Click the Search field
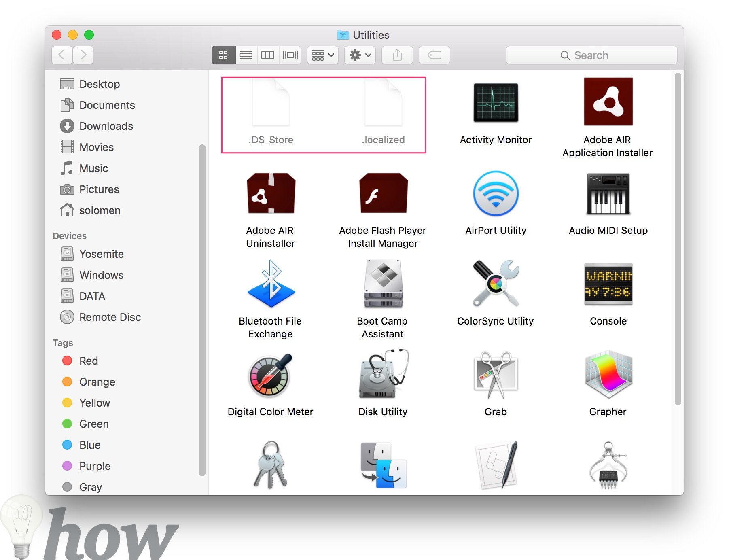 coord(592,55)
